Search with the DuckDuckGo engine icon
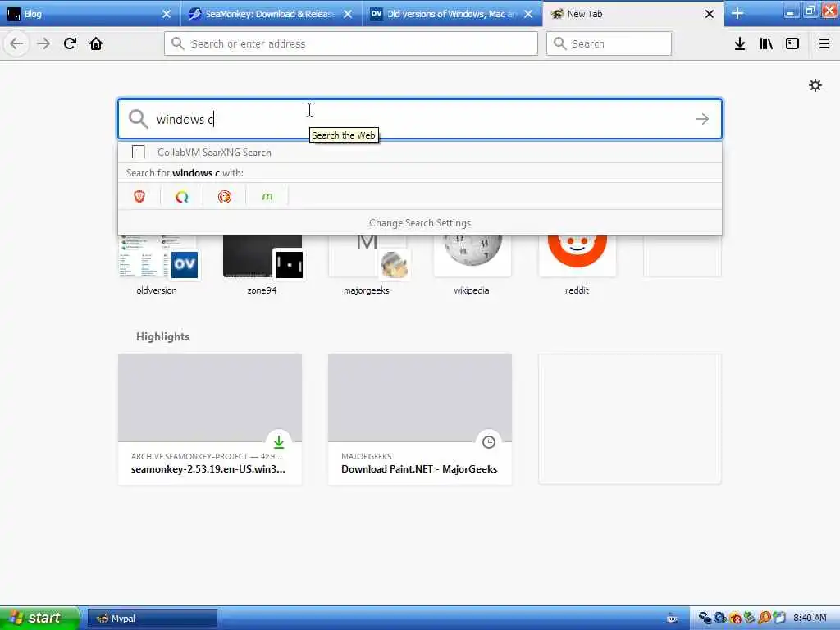Screen dimensions: 840x630 point(225,197)
